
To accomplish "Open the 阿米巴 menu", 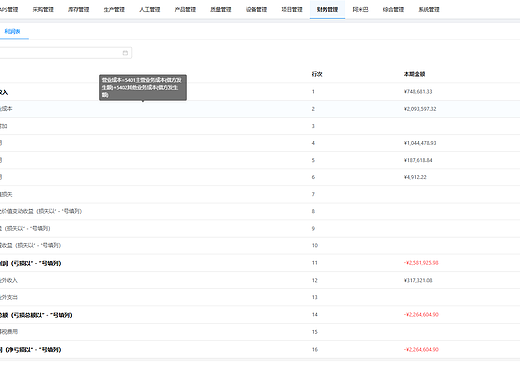I will pyautogui.click(x=360, y=9).
